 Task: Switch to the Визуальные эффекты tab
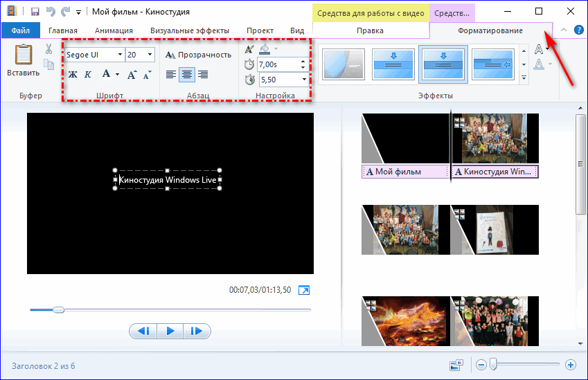189,30
